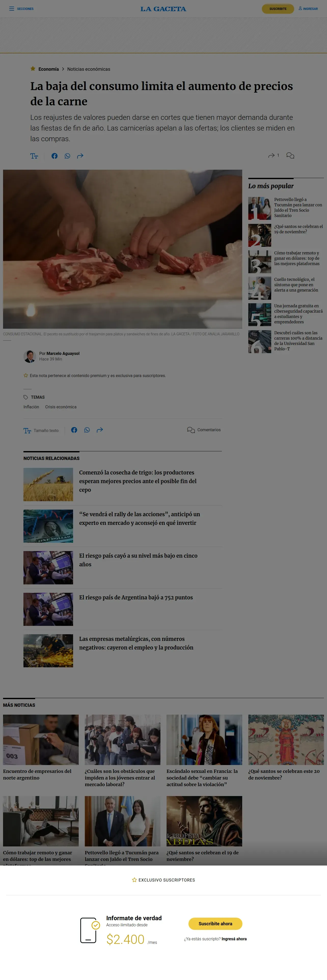
Task: Open comments bubble icon under headline
Action: (x=290, y=156)
